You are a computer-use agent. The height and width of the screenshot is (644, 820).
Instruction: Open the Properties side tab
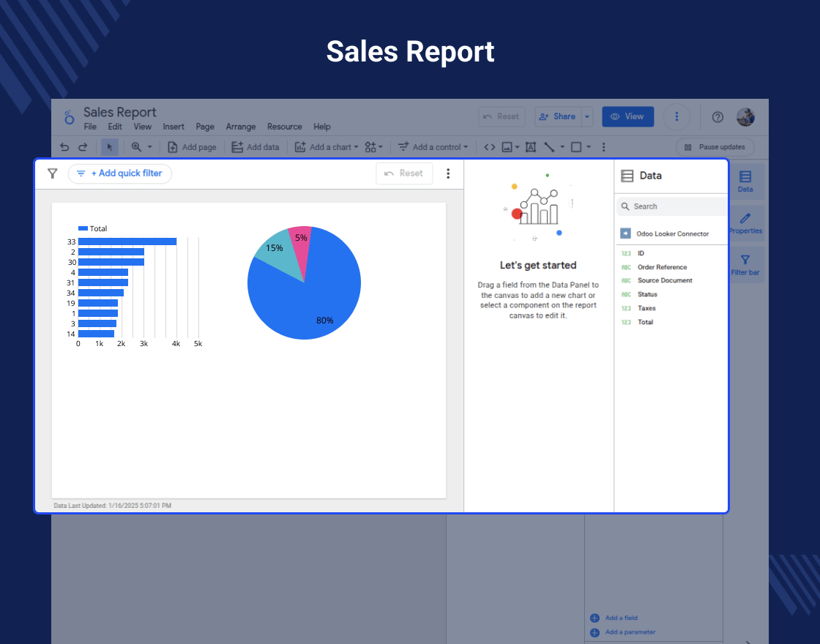coord(745,222)
